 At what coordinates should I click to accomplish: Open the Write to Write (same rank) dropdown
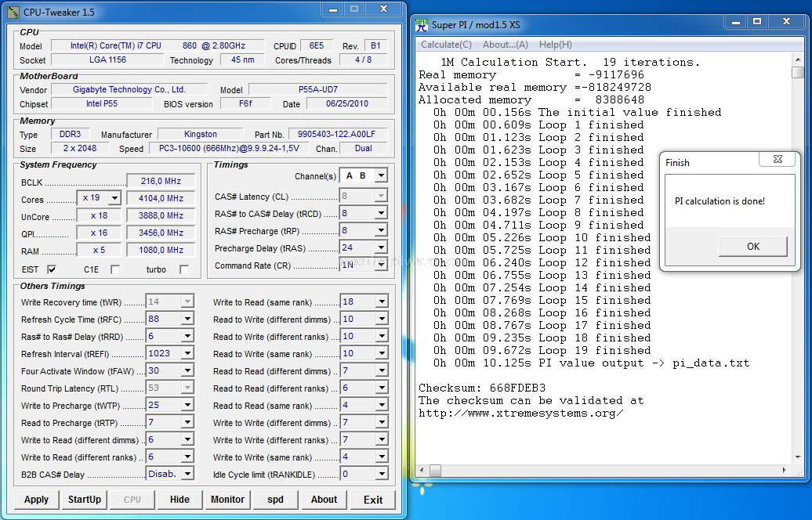coord(382,457)
